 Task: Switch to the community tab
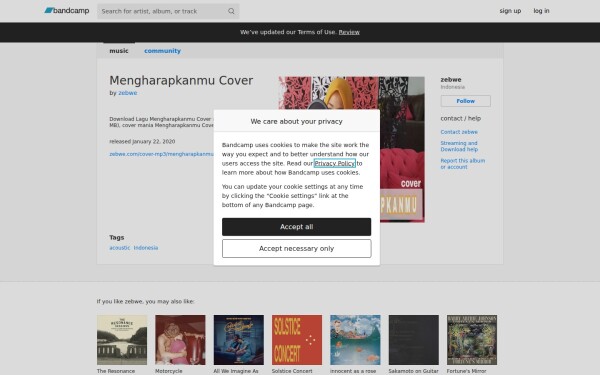point(162,51)
